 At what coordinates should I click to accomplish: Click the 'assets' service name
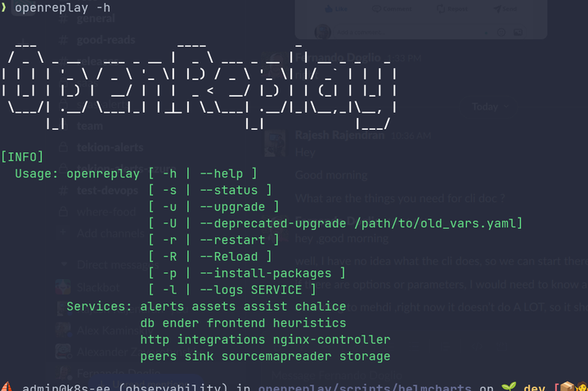tap(213, 306)
